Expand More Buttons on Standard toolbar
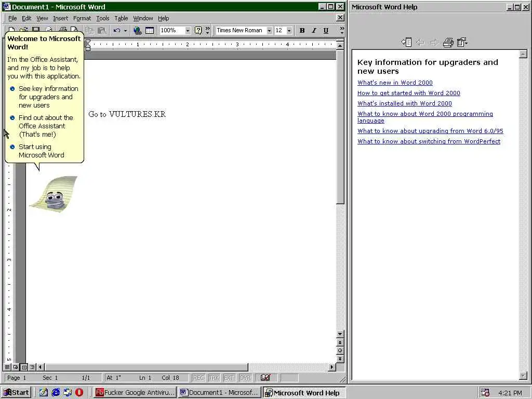Image resolution: width=532 pixels, height=399 pixels. pyautogui.click(x=208, y=31)
